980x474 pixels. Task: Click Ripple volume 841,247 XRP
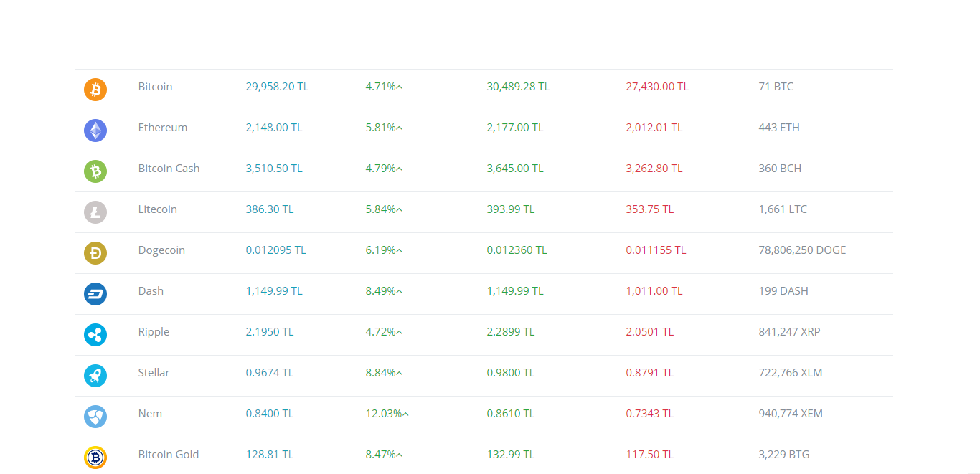(x=789, y=332)
